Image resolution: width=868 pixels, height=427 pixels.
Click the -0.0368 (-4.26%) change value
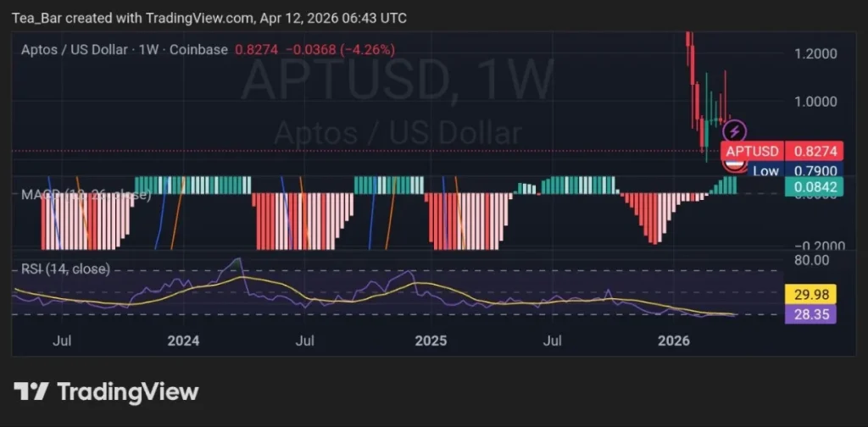click(x=340, y=49)
